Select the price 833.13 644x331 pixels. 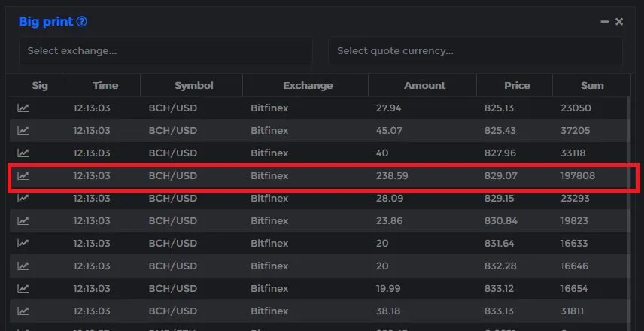pyautogui.click(x=499, y=311)
